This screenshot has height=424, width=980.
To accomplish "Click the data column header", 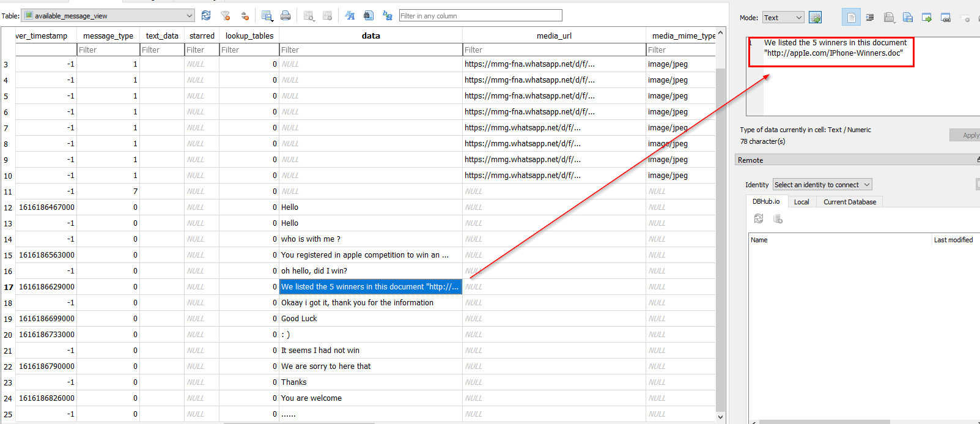I will 370,35.
